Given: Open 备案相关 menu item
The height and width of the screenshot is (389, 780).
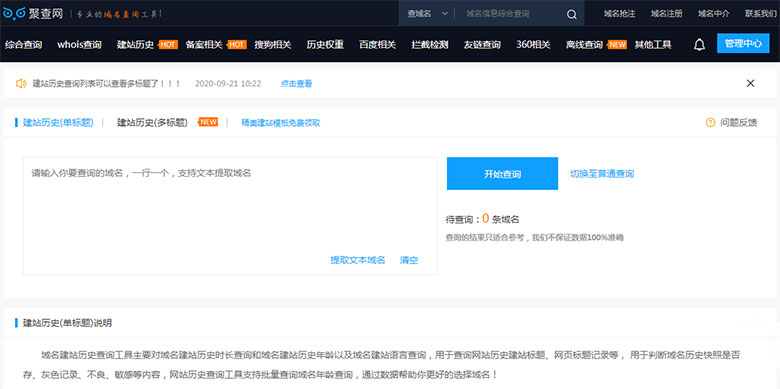Looking at the screenshot, I should pyautogui.click(x=204, y=45).
